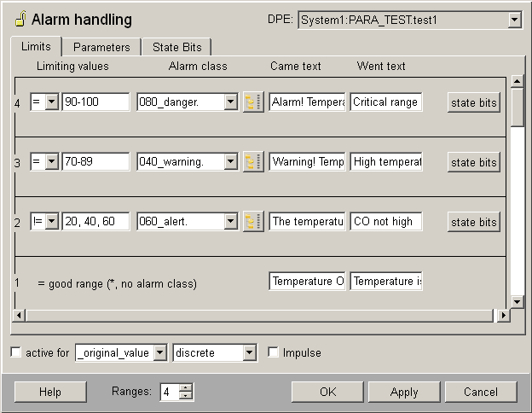Click the vertical scrollbar thumb

coord(517,107)
